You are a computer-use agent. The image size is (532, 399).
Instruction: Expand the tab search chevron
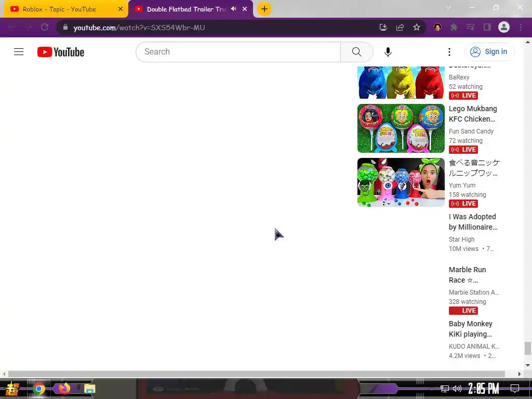click(x=448, y=7)
